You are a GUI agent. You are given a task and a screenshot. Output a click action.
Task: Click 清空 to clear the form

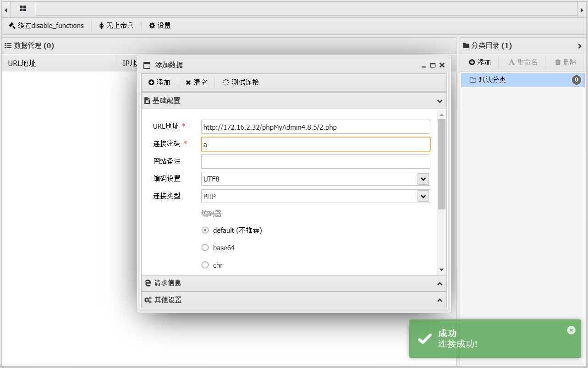[x=196, y=82]
